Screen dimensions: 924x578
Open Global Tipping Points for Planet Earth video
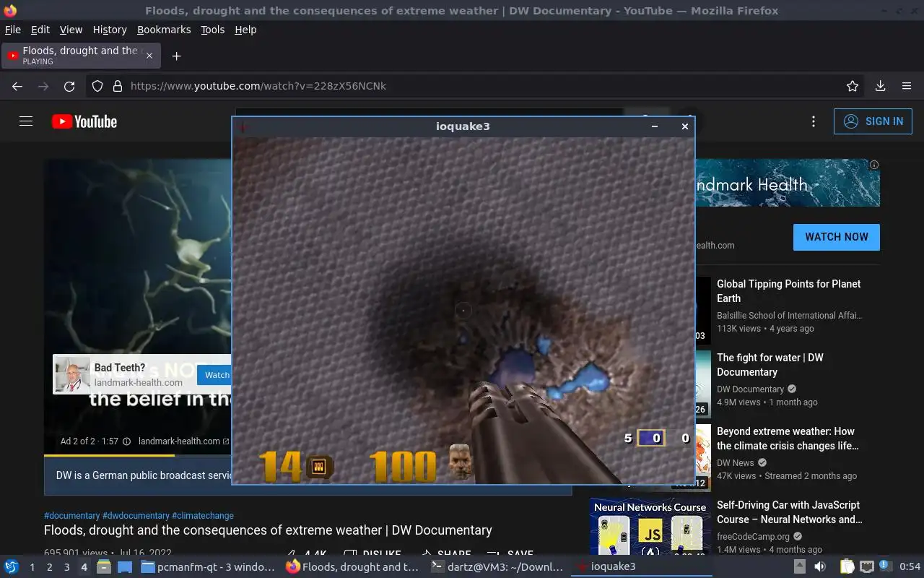point(788,291)
